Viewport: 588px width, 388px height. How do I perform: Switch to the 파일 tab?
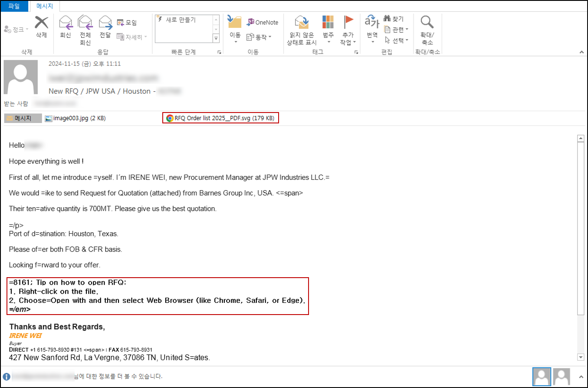14,6
